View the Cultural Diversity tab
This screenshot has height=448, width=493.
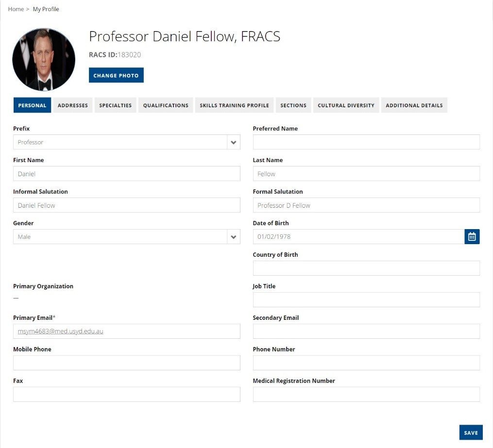click(346, 105)
